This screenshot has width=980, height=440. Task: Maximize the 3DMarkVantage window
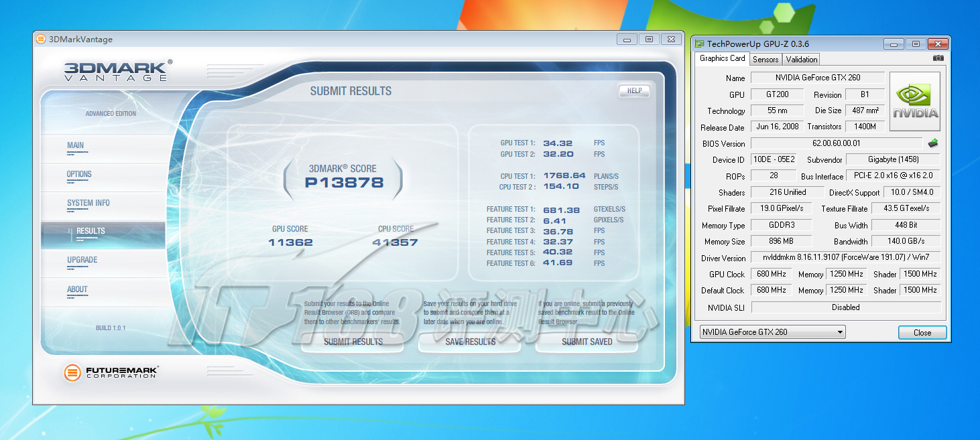pos(649,40)
